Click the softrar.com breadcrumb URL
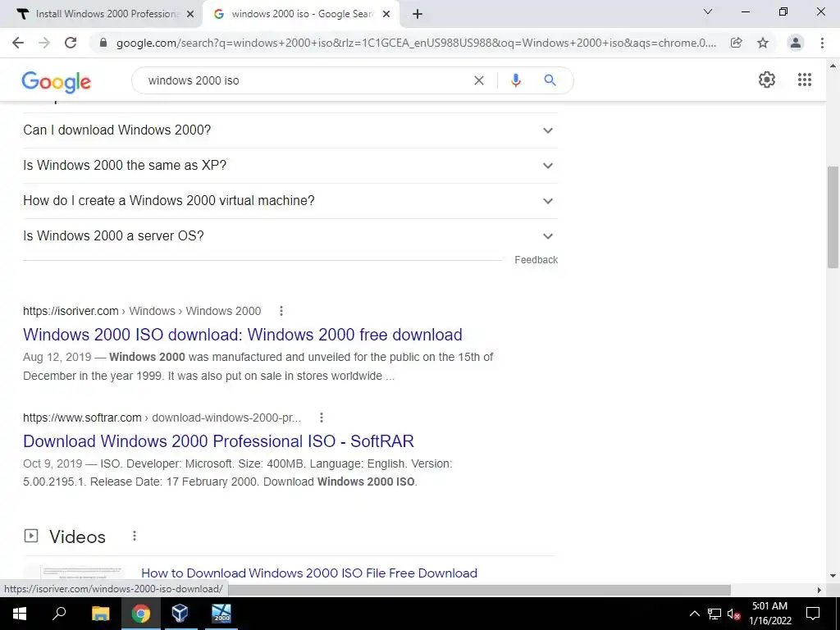 162,418
